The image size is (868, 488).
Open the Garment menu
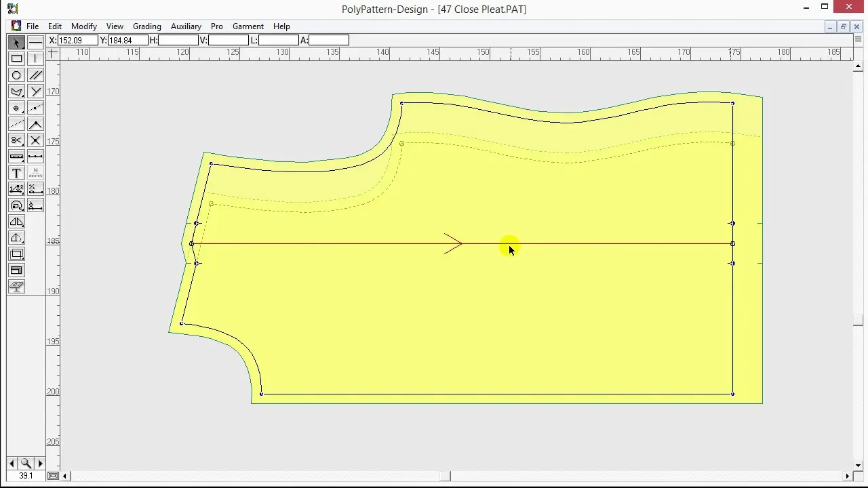click(248, 26)
